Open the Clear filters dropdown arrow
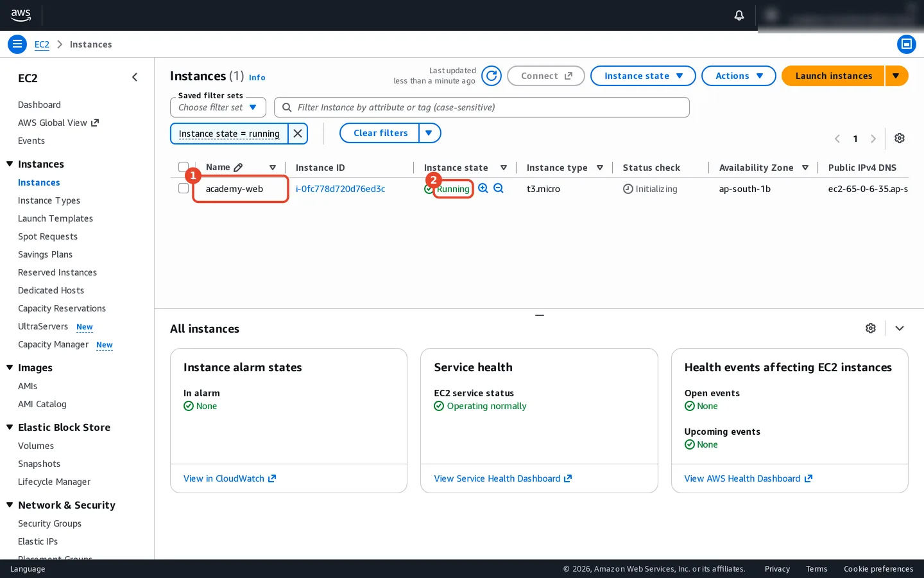Viewport: 924px width, 578px height. point(429,133)
